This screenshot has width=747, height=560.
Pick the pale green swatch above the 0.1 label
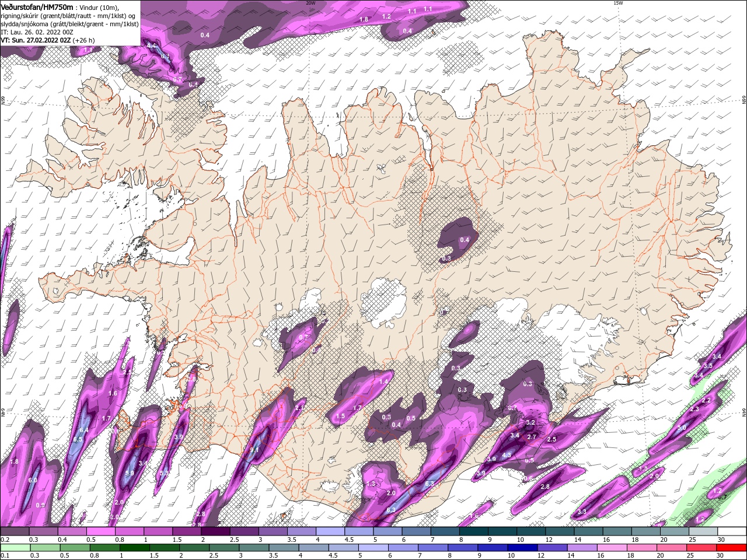15,548
